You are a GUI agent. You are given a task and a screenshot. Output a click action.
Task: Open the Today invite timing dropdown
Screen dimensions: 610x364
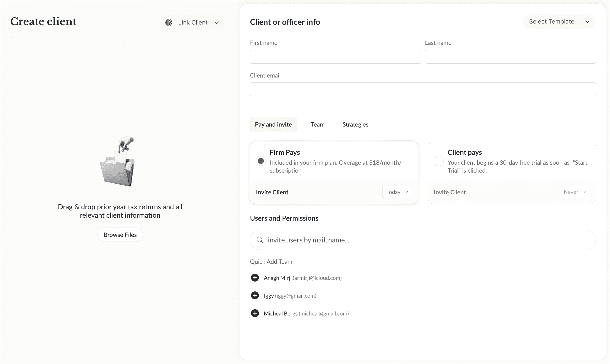point(397,192)
